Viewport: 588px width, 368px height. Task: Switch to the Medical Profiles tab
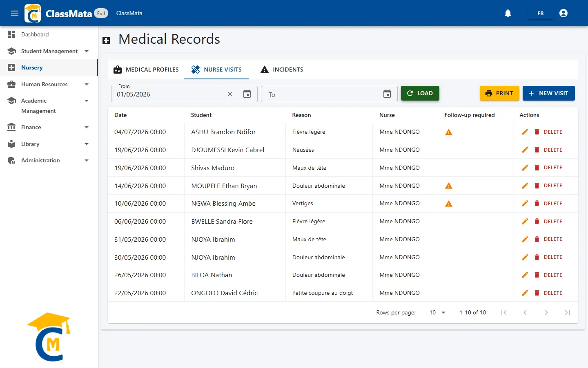coord(146,70)
